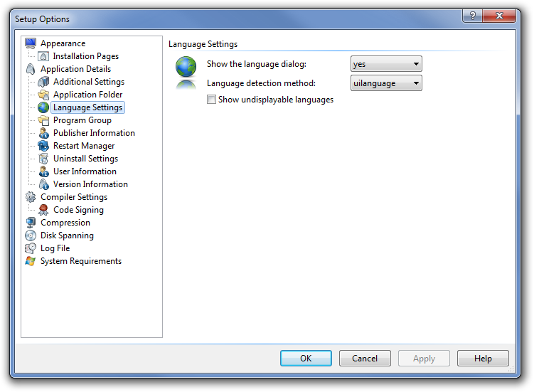
Task: Click the Appearance monitor icon
Action: [x=31, y=43]
